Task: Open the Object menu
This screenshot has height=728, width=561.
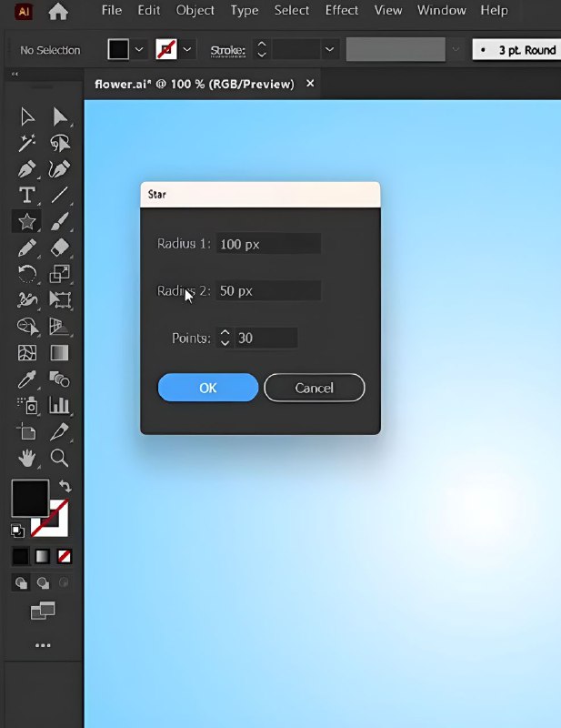Action: pyautogui.click(x=195, y=11)
